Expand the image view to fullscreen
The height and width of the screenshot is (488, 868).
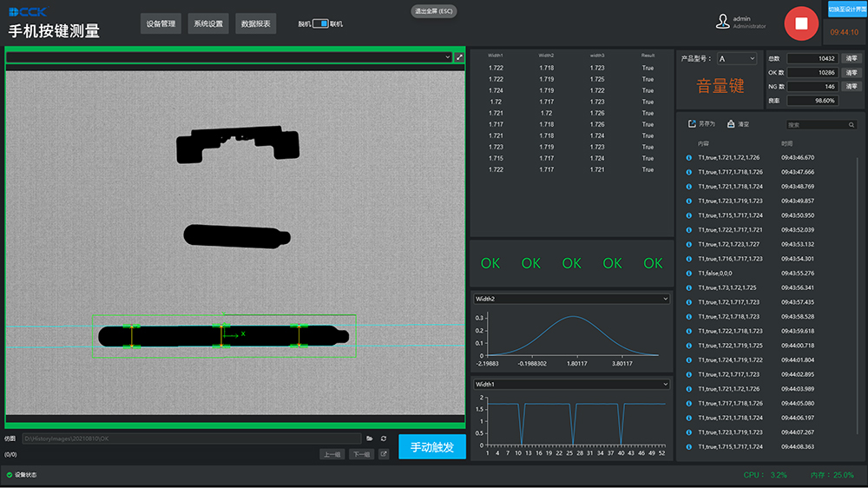(459, 57)
